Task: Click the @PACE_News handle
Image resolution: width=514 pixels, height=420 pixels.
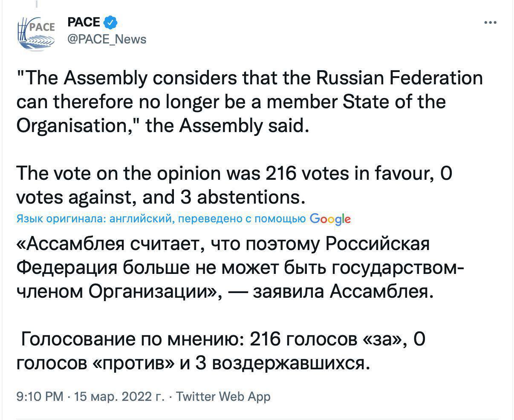Action: point(107,39)
